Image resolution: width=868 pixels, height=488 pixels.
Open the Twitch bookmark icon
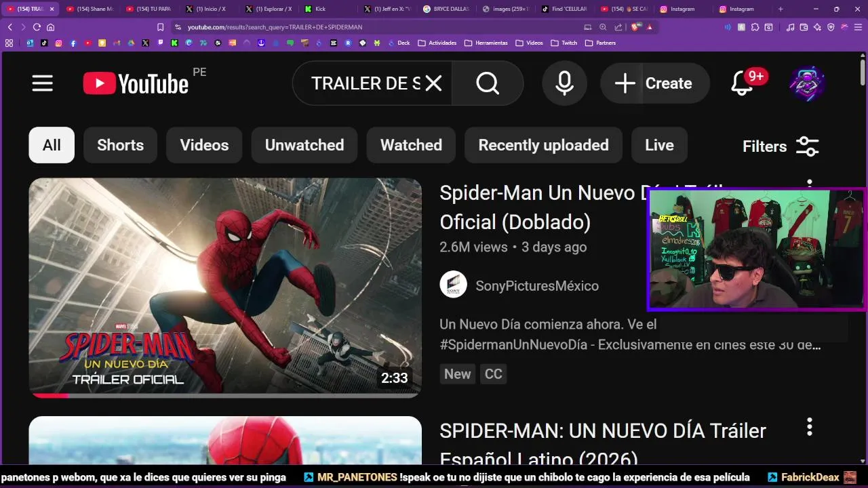(x=160, y=43)
